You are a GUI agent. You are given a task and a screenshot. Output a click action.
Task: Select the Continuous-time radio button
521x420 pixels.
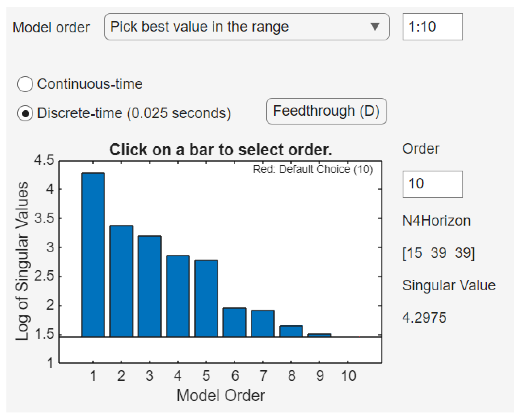tap(25, 84)
